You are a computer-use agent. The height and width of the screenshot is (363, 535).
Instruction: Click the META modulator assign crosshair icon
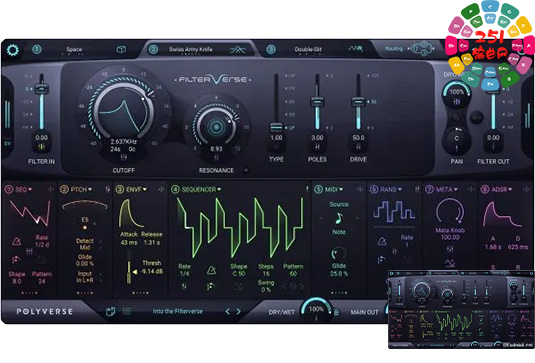click(471, 189)
